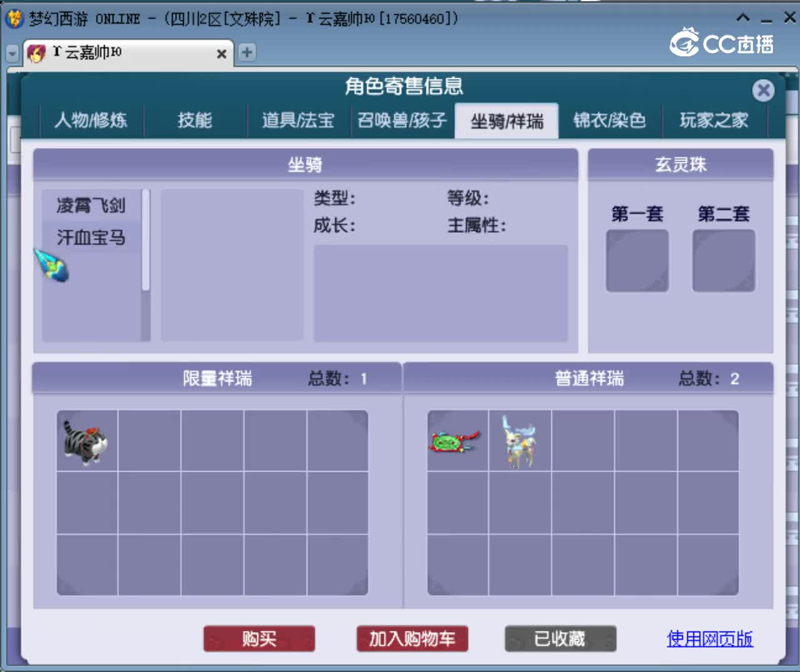Click the 第一套 玄灵珠 slot

click(637, 260)
